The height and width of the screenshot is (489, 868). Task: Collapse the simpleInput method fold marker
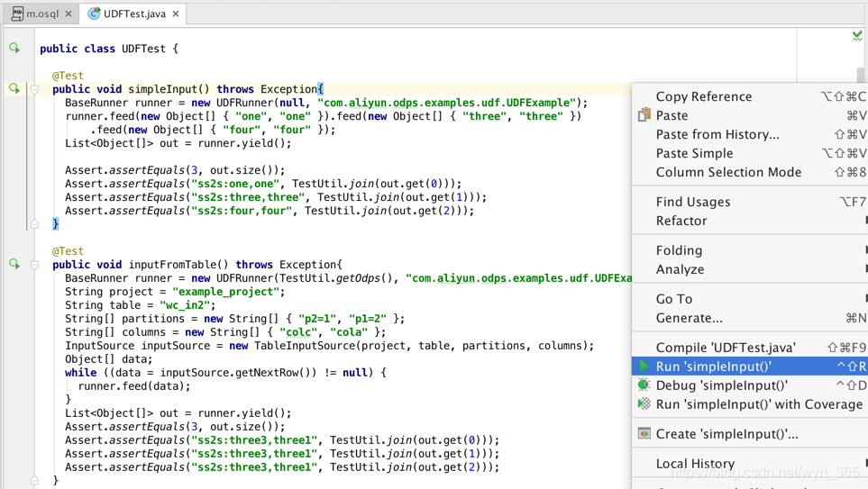tap(34, 89)
